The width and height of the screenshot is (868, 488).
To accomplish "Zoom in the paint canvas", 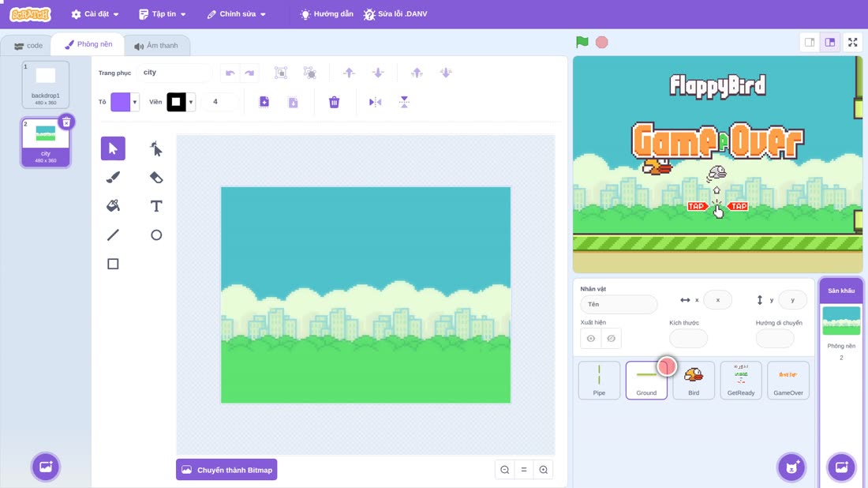I will (544, 470).
